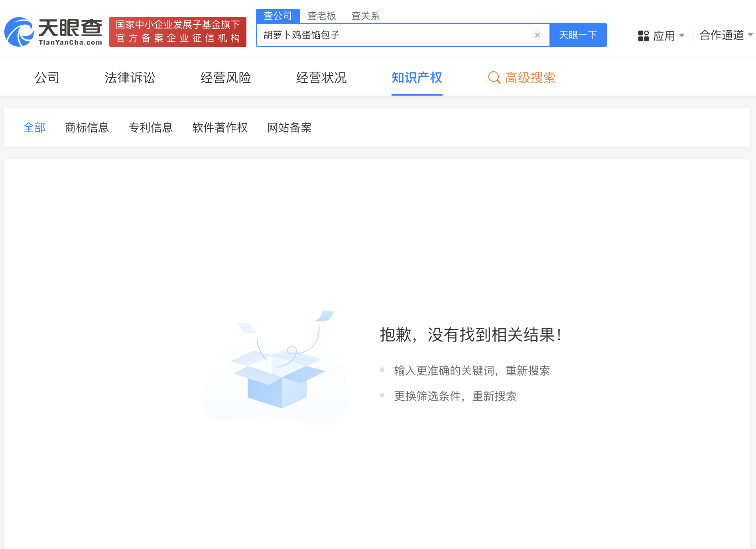Viewport: 756px width, 549px height.
Task: Click the magnifier icon next to 高级搜索
Action: click(494, 77)
